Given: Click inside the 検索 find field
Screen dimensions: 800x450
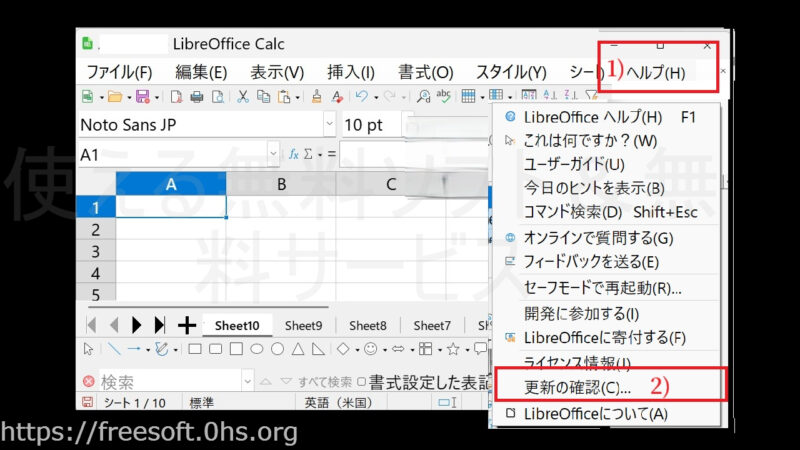Looking at the screenshot, I should [165, 382].
